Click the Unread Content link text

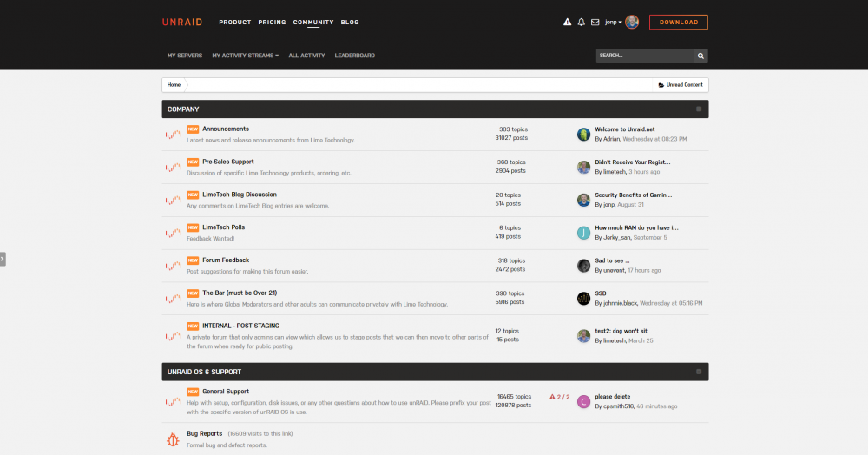[684, 85]
